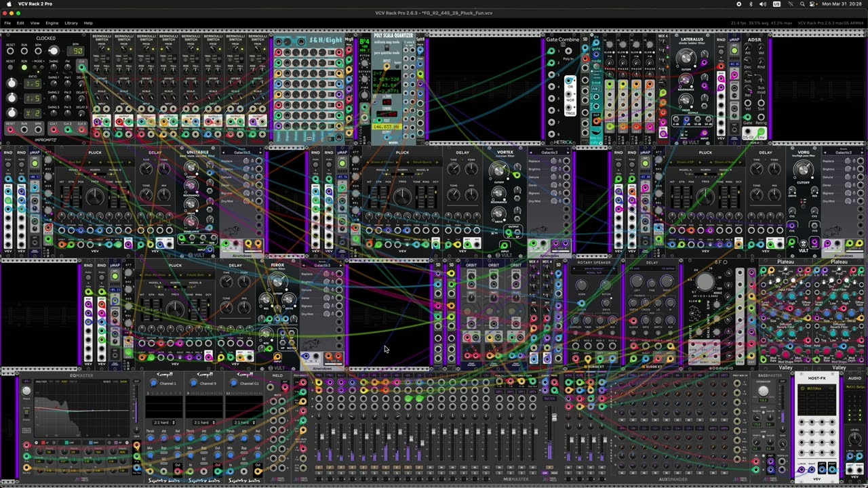The width and height of the screenshot is (868, 488).
Task: Click the EQMaster Track knob
Action: (26, 390)
